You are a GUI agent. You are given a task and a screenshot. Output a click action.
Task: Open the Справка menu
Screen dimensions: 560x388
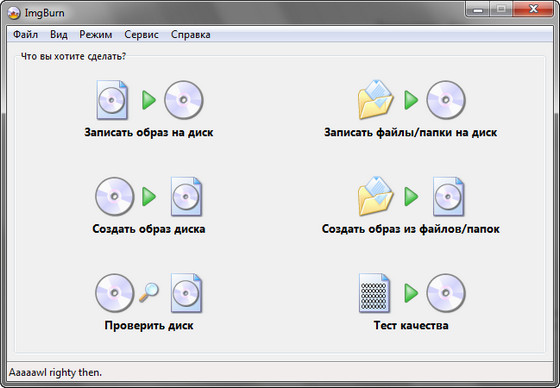point(191,35)
